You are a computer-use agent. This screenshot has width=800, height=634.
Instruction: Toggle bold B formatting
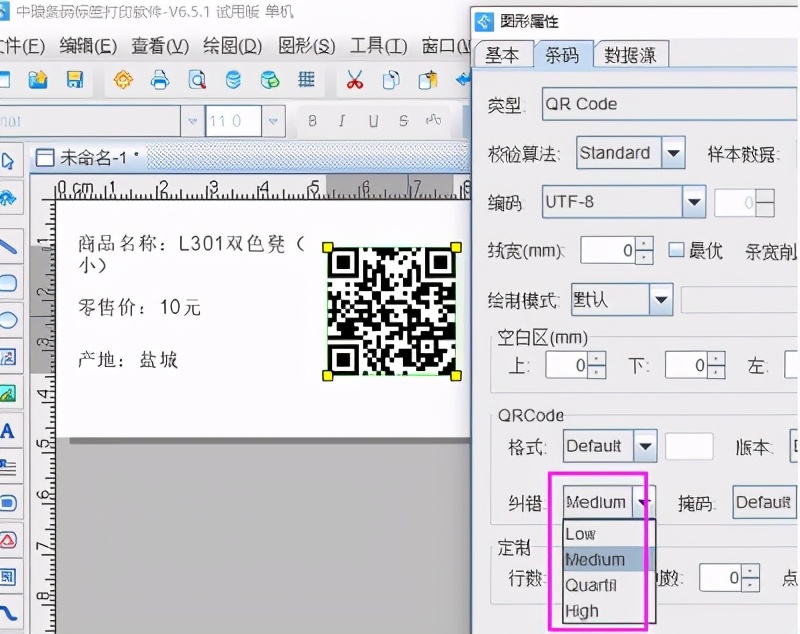(312, 121)
